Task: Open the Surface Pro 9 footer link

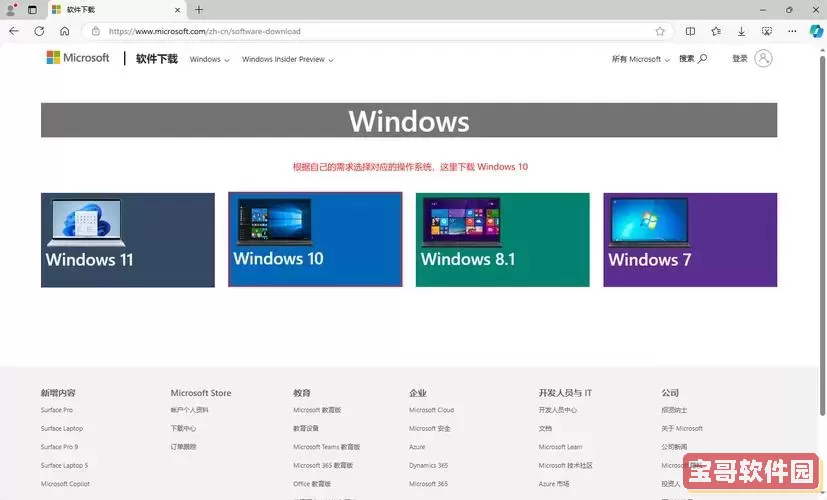Action: (x=59, y=447)
